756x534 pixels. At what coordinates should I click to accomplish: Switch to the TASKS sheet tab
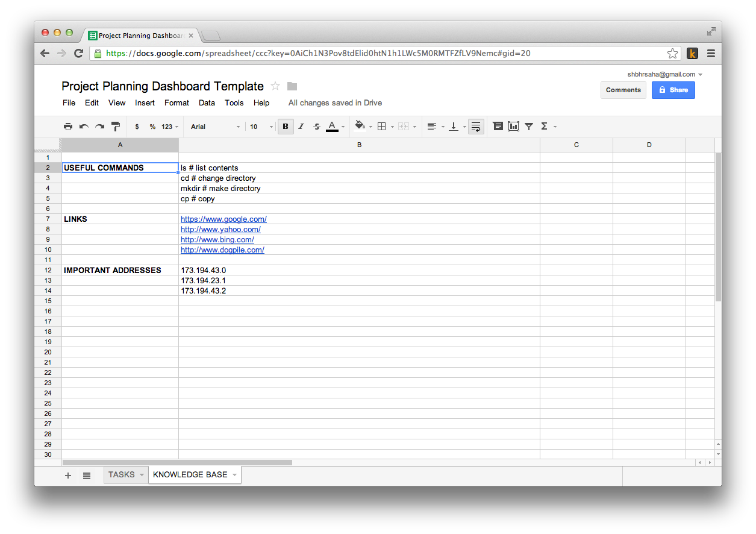pos(122,475)
